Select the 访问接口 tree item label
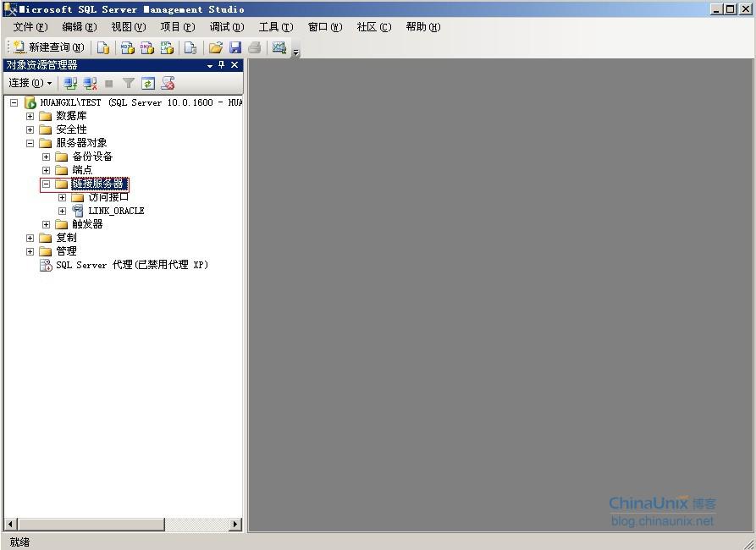 108,197
